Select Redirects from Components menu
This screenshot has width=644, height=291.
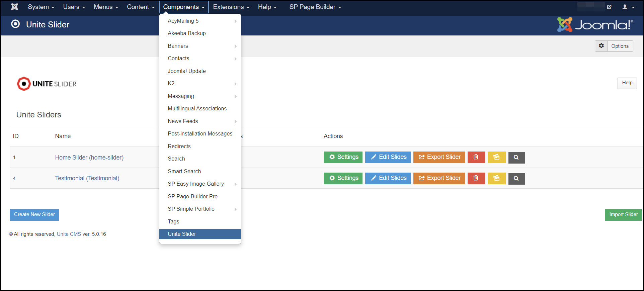point(200,147)
